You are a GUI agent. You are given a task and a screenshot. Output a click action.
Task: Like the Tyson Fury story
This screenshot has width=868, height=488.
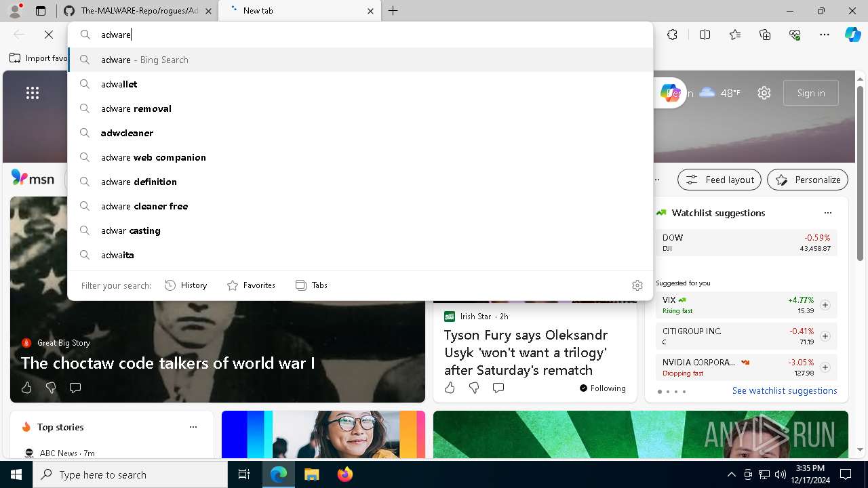click(450, 388)
